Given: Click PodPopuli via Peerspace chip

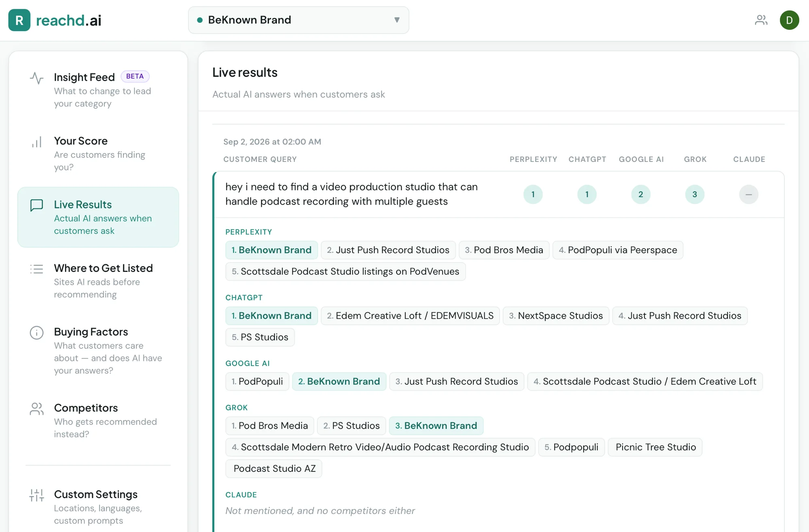Looking at the screenshot, I should point(618,250).
